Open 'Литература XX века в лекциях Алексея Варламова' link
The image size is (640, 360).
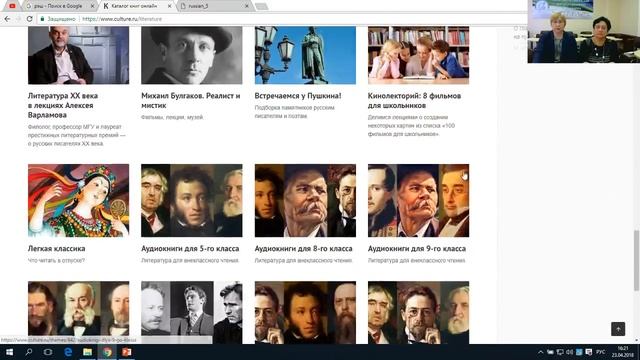coord(63,105)
